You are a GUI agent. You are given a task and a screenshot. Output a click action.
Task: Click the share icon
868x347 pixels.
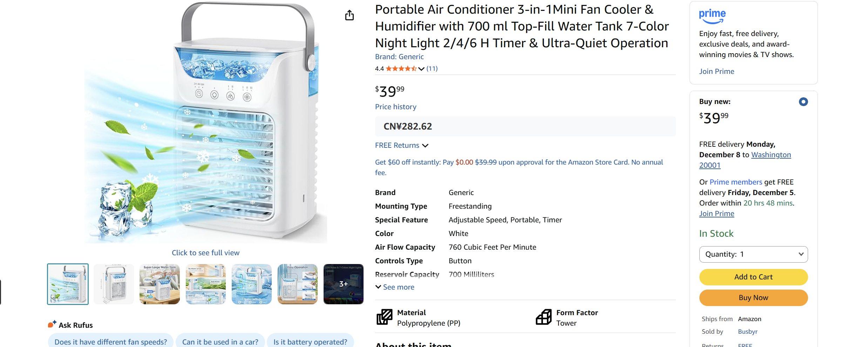(x=349, y=15)
